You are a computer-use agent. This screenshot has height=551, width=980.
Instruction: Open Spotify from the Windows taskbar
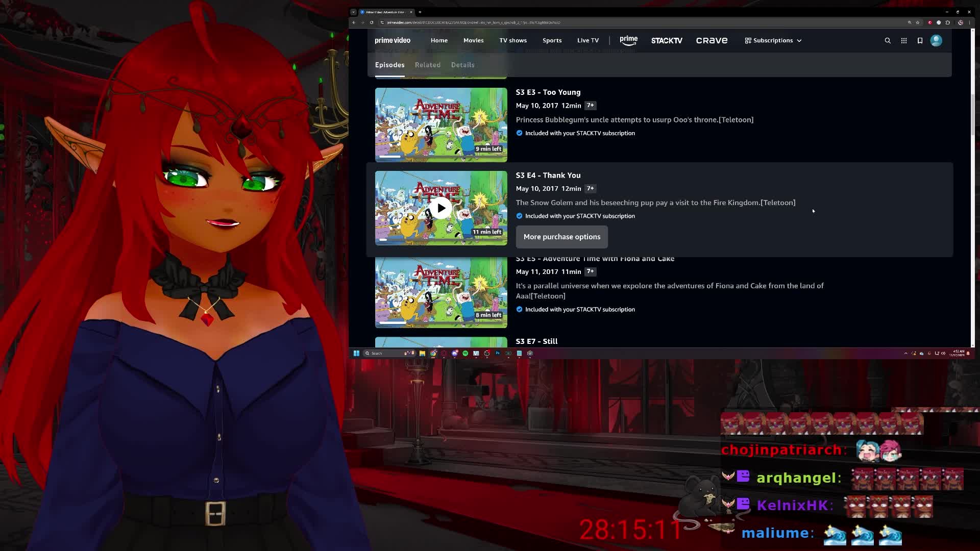(465, 353)
